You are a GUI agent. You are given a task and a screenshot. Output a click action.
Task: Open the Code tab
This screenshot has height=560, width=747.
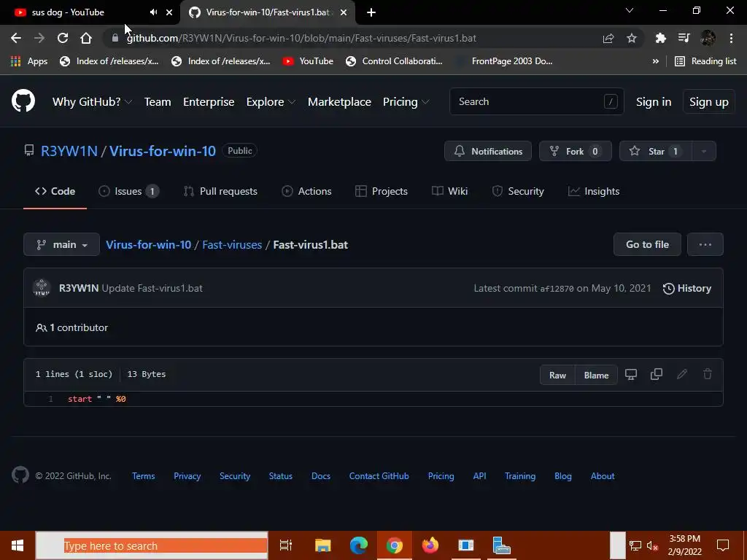55,191
